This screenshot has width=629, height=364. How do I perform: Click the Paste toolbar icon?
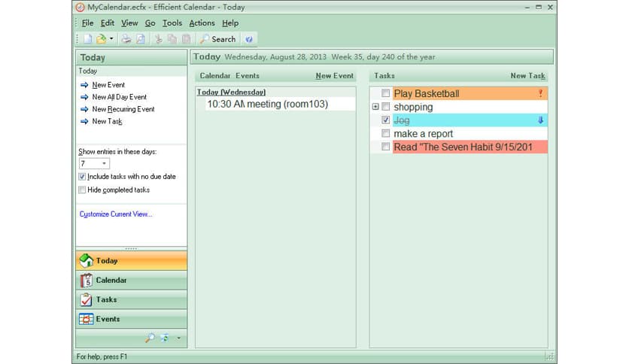(186, 39)
